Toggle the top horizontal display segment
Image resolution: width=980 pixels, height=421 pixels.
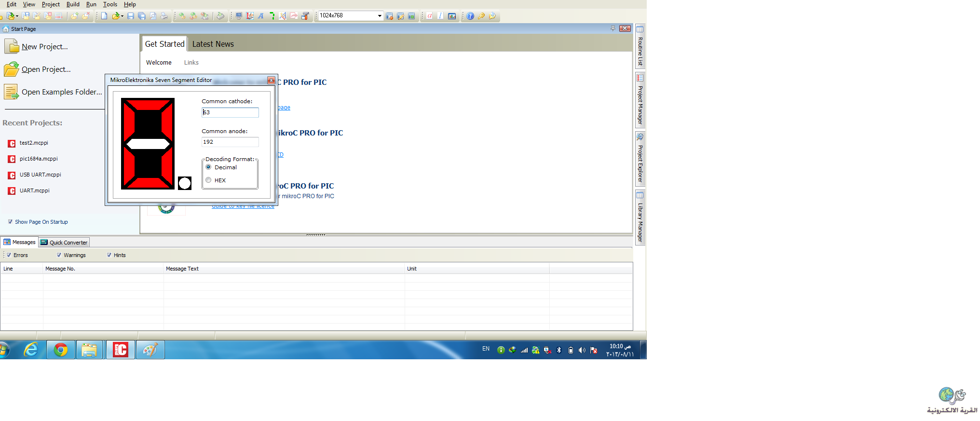(148, 105)
